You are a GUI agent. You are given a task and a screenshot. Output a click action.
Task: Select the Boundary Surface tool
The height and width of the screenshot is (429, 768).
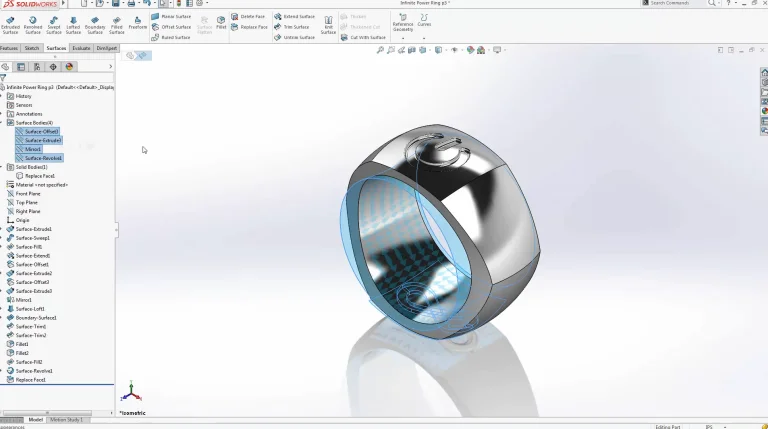tap(95, 24)
